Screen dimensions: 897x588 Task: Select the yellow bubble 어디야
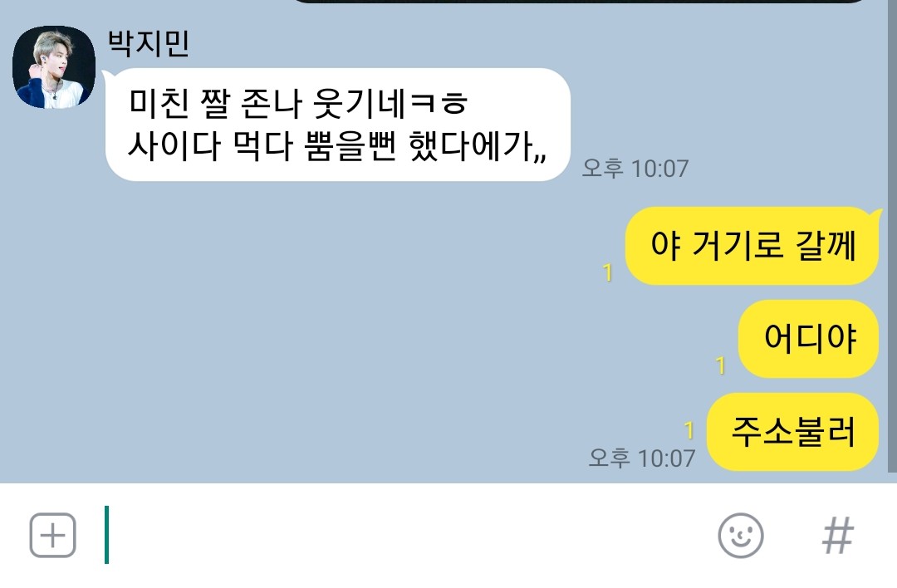click(808, 339)
